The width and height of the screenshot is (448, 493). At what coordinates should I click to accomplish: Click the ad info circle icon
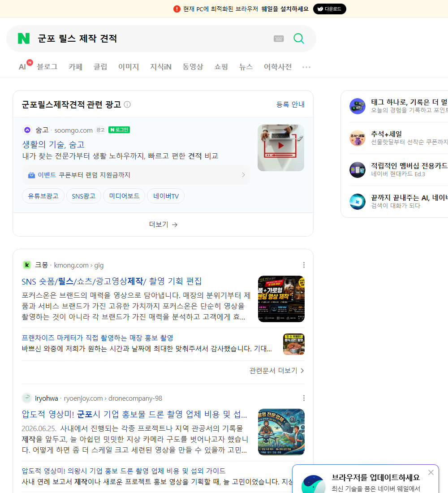coord(127,104)
